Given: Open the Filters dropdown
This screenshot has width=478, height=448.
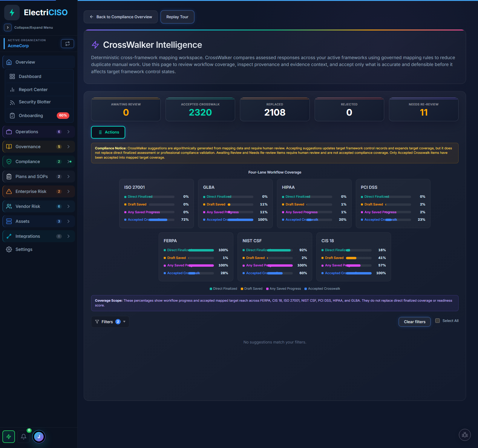Looking at the screenshot, I should click(x=110, y=322).
